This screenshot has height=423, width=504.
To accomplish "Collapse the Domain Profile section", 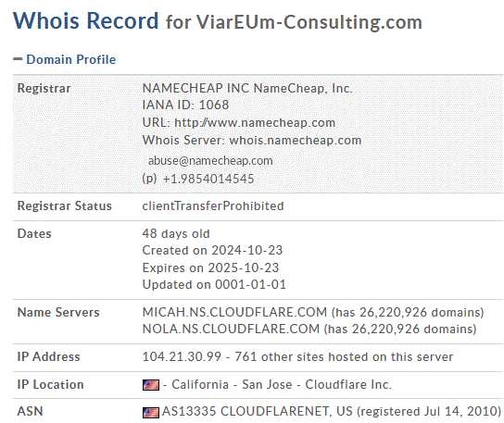I will coord(18,59).
